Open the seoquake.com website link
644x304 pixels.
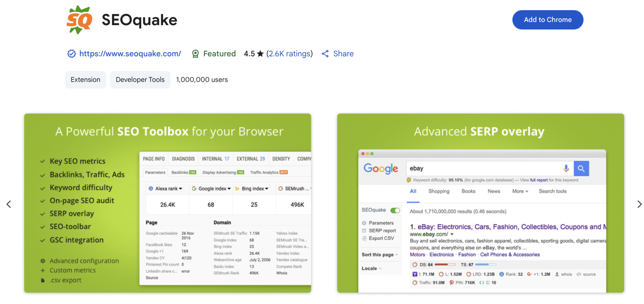[130, 54]
